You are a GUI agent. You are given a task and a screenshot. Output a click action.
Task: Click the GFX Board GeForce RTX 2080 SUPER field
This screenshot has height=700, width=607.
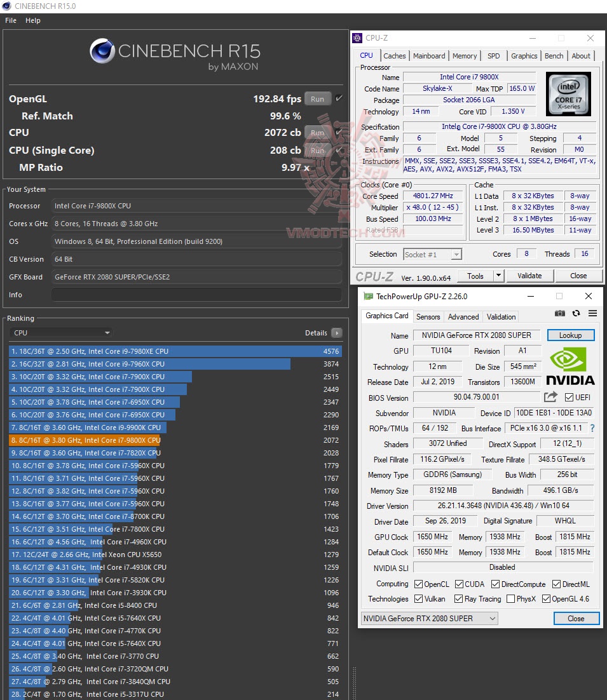click(196, 277)
